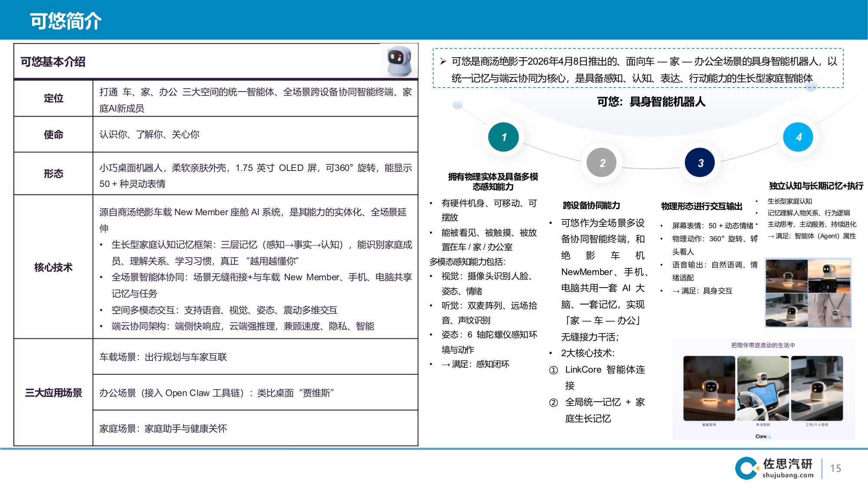Viewport: 868px width, 488px height.
Task: Select the light blue circle numbered 4
Action: tap(798, 137)
